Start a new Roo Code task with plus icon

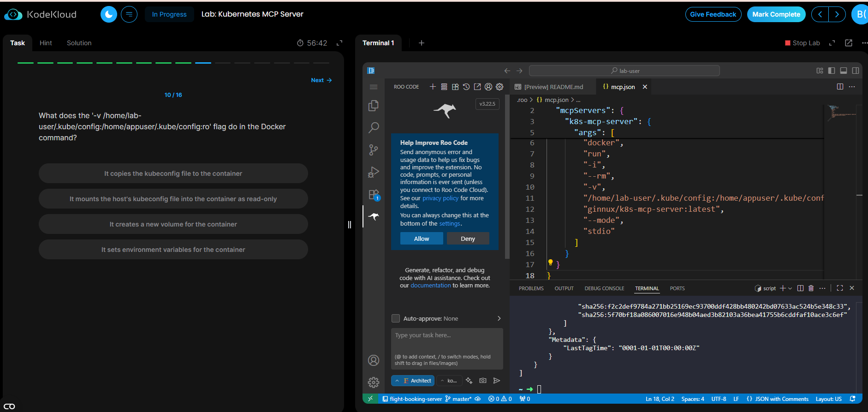click(x=433, y=87)
